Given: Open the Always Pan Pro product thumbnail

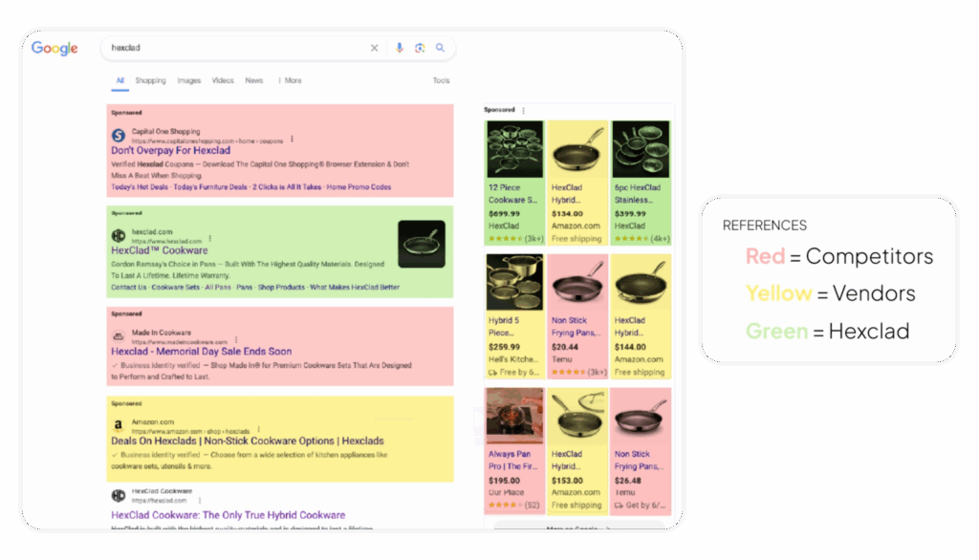Looking at the screenshot, I should click(514, 416).
